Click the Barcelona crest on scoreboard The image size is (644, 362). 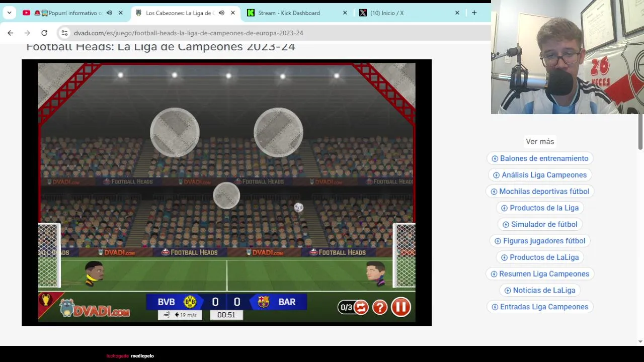point(263,302)
